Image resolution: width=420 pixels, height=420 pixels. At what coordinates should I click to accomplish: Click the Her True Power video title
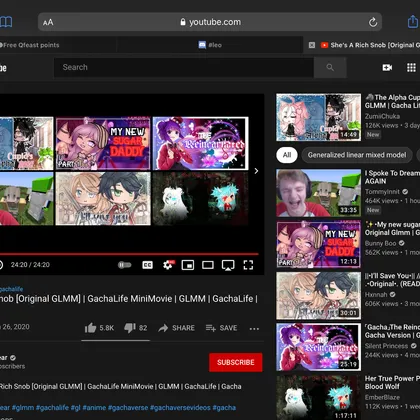pyautogui.click(x=392, y=382)
